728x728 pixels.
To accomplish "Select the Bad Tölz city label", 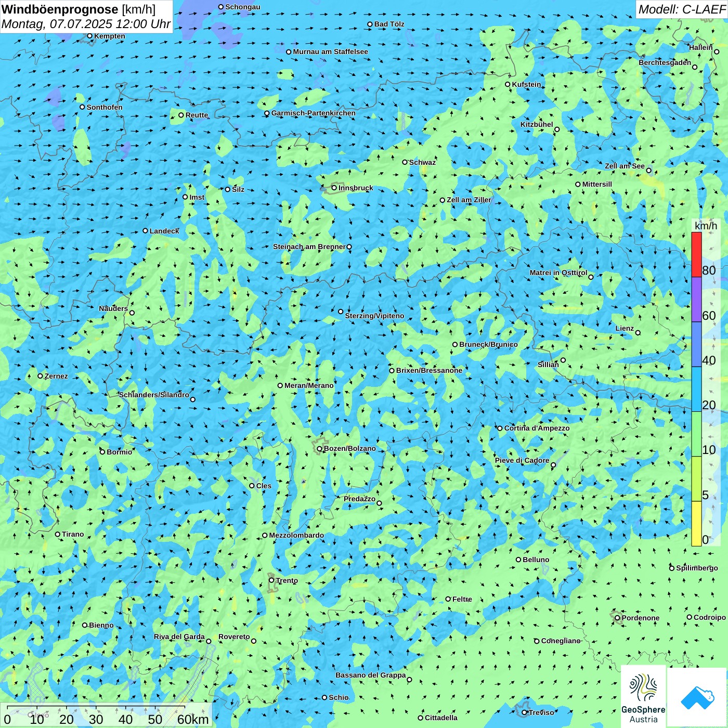I will click(x=389, y=24).
